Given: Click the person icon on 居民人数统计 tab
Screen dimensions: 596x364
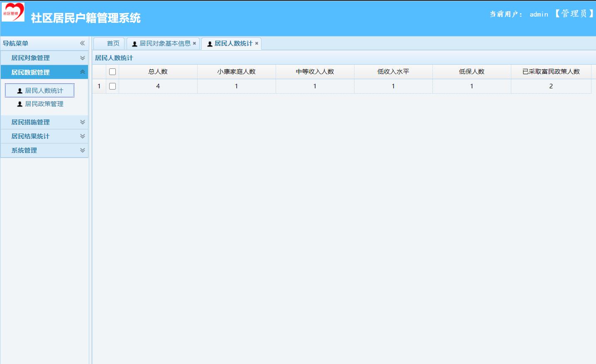Looking at the screenshot, I should [209, 43].
